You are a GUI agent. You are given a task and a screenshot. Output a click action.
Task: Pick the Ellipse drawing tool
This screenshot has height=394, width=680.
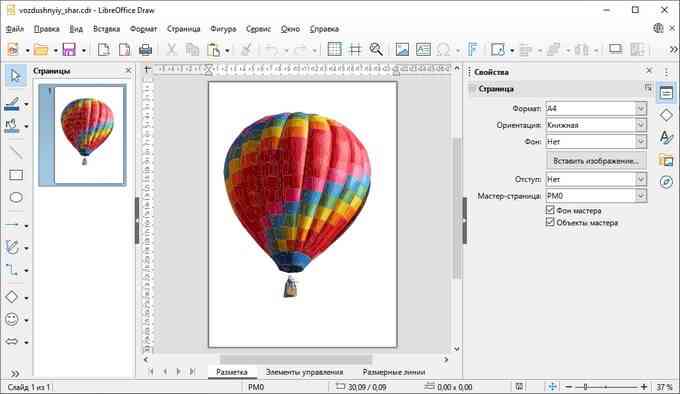click(16, 198)
